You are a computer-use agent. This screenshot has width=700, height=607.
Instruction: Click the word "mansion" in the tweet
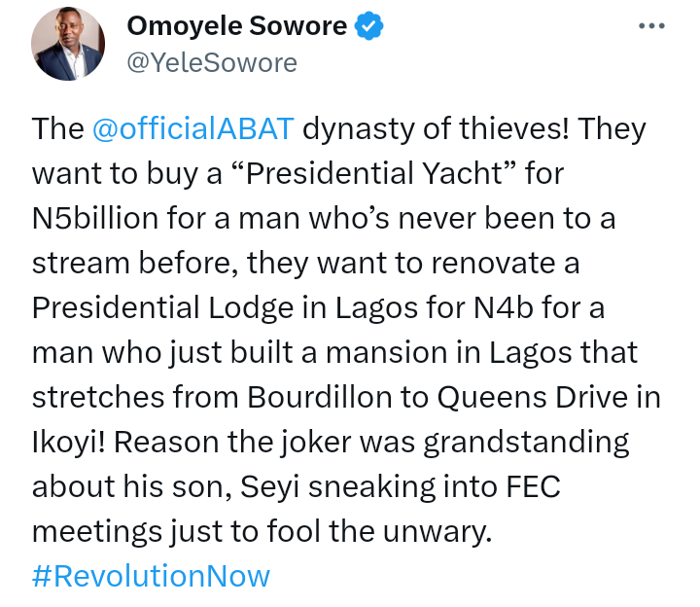click(x=387, y=352)
